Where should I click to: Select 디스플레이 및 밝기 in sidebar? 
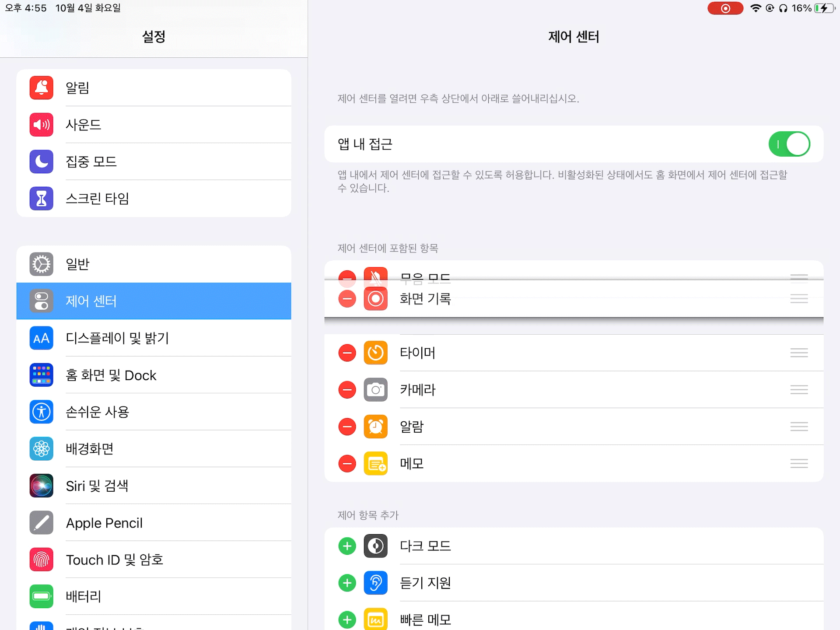tap(154, 338)
